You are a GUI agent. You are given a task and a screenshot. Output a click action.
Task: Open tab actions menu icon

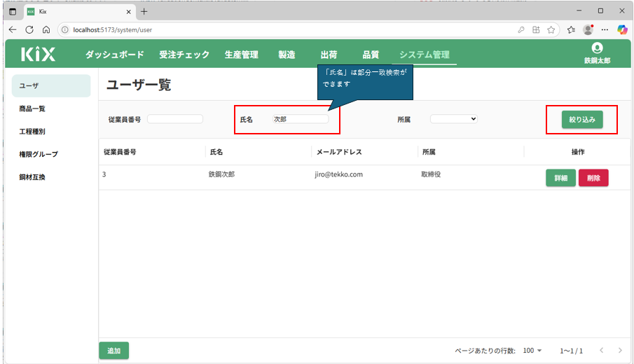(x=13, y=12)
